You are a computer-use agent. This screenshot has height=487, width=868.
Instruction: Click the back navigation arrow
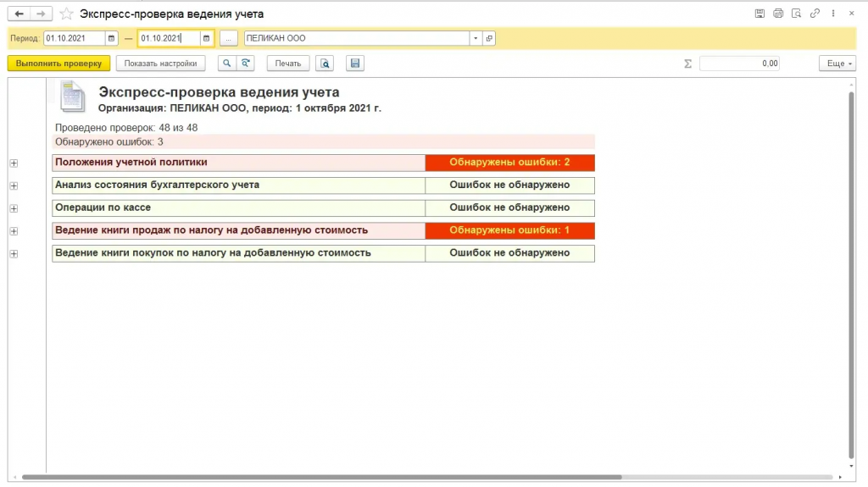tap(19, 14)
